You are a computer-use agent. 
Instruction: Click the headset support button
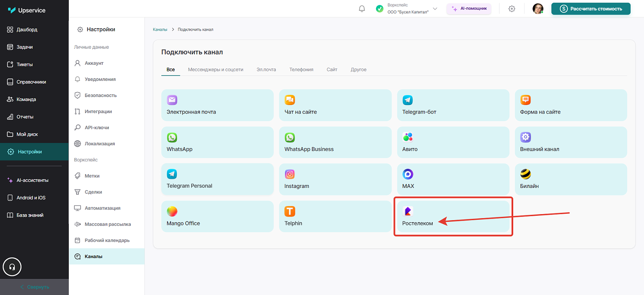tap(12, 267)
